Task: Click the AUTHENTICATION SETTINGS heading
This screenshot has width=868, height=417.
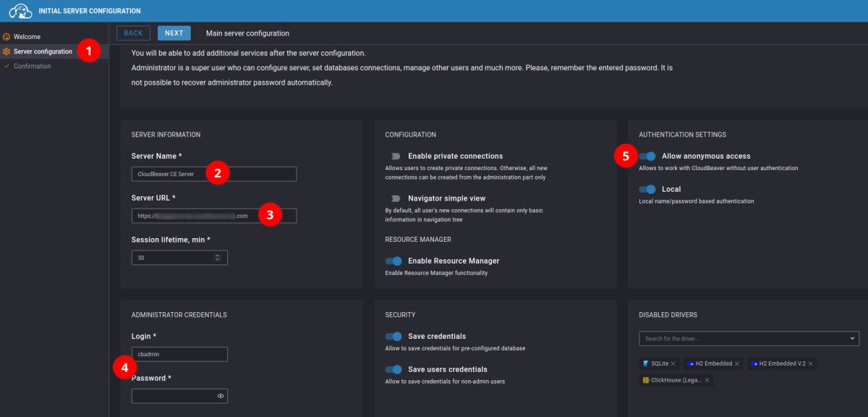Action: coord(682,135)
